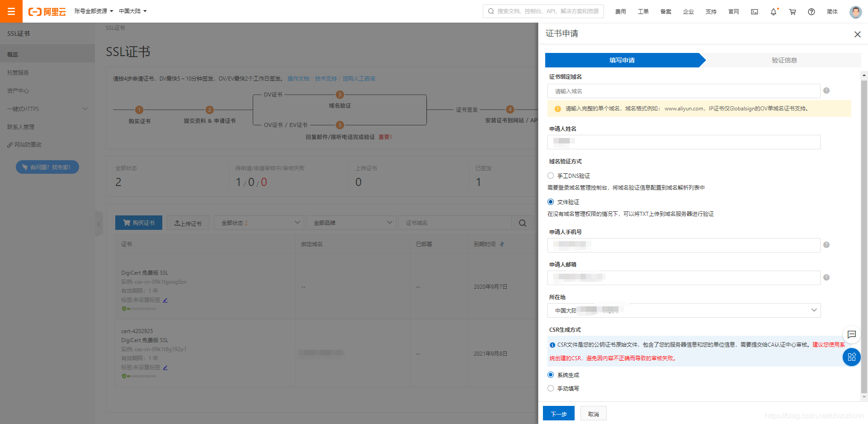Open 操作文档 link

[298, 79]
